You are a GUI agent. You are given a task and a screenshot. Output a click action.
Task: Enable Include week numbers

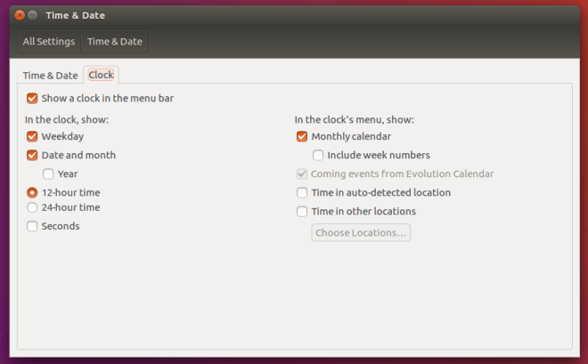(x=319, y=155)
